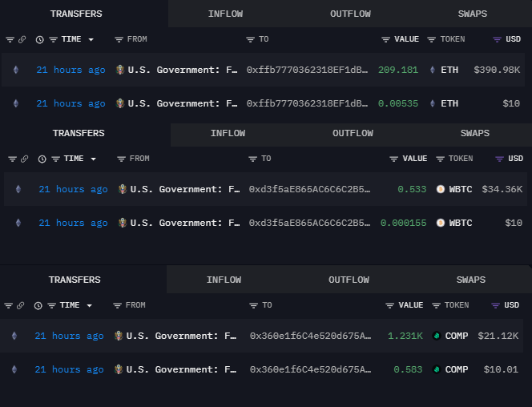Click the purple USD filter icon in the ETH panel

(x=497, y=40)
